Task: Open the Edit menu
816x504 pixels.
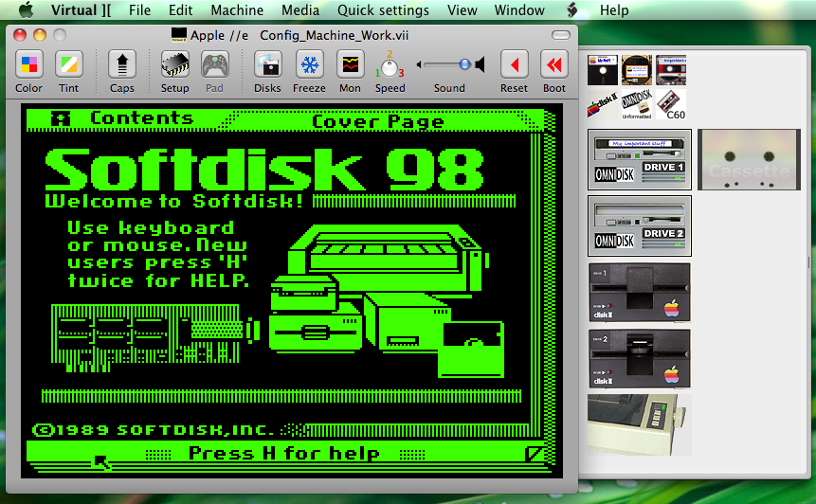Action: tap(180, 9)
